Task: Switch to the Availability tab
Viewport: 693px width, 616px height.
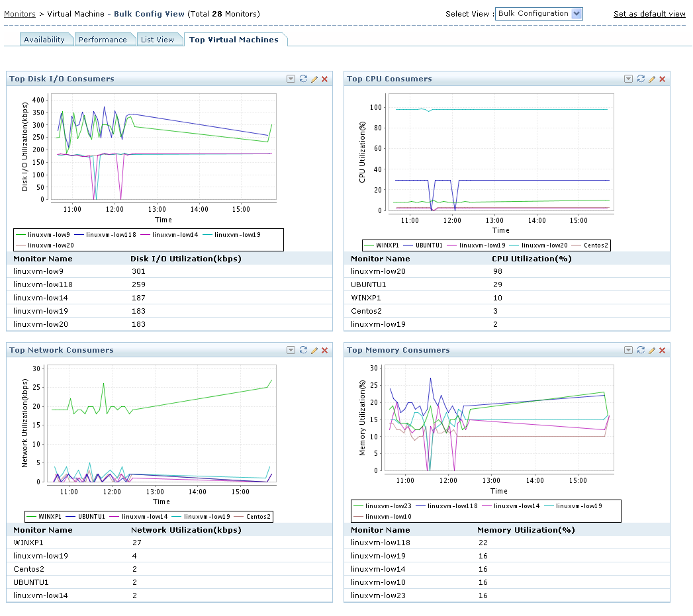Action: 44,40
